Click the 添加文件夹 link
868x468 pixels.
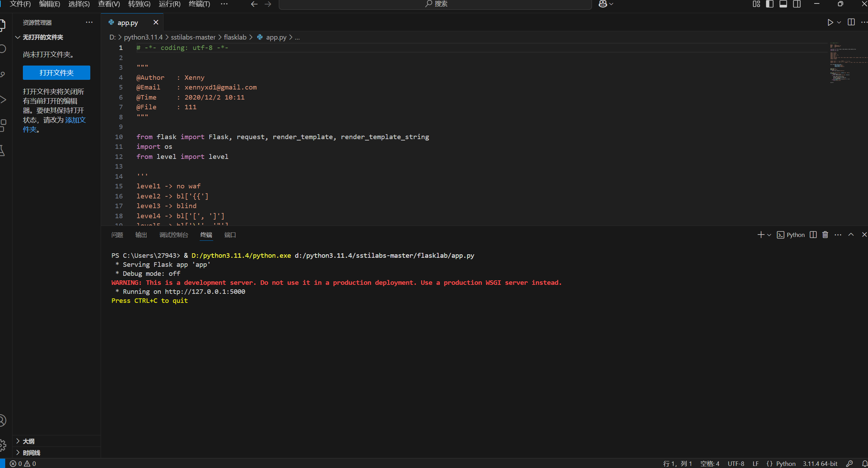(x=75, y=120)
